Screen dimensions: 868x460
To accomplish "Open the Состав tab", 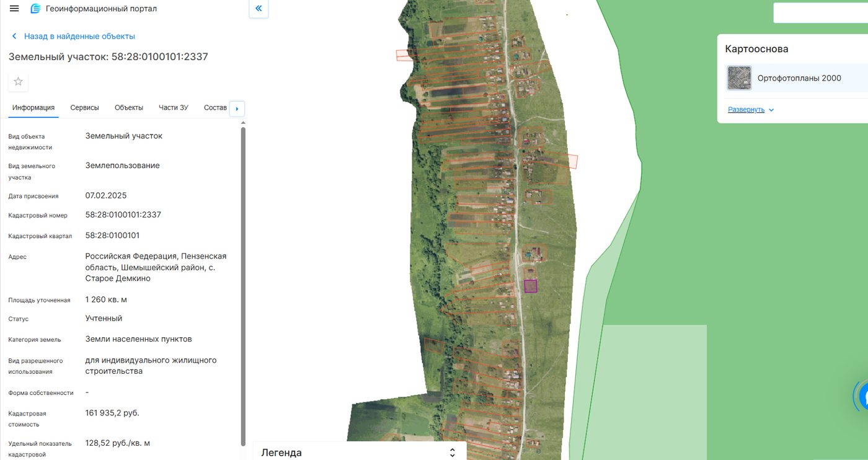I will point(215,107).
